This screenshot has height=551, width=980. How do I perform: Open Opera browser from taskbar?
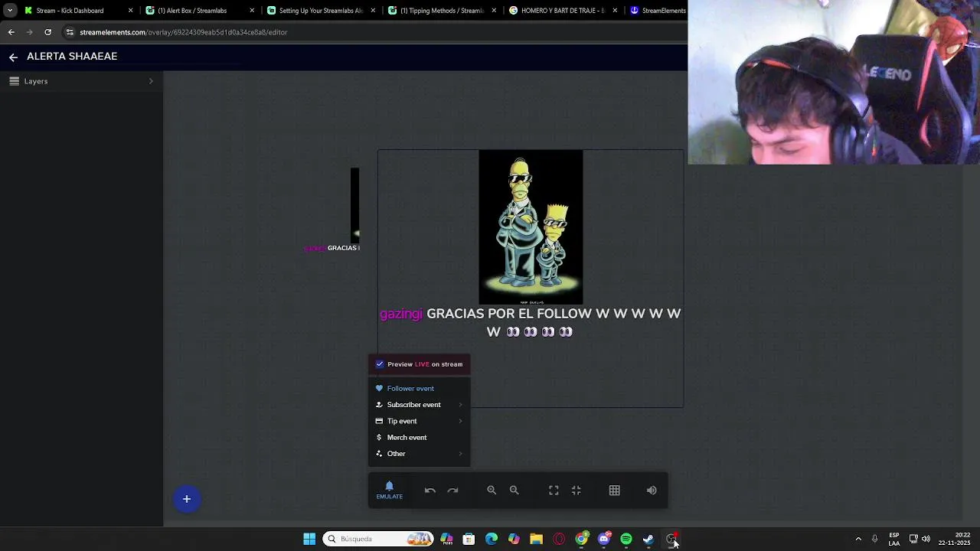coord(559,539)
